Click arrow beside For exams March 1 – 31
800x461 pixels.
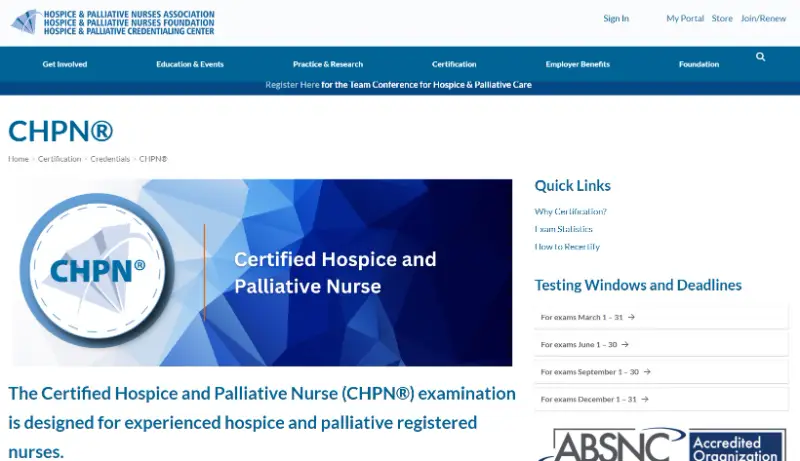631,317
